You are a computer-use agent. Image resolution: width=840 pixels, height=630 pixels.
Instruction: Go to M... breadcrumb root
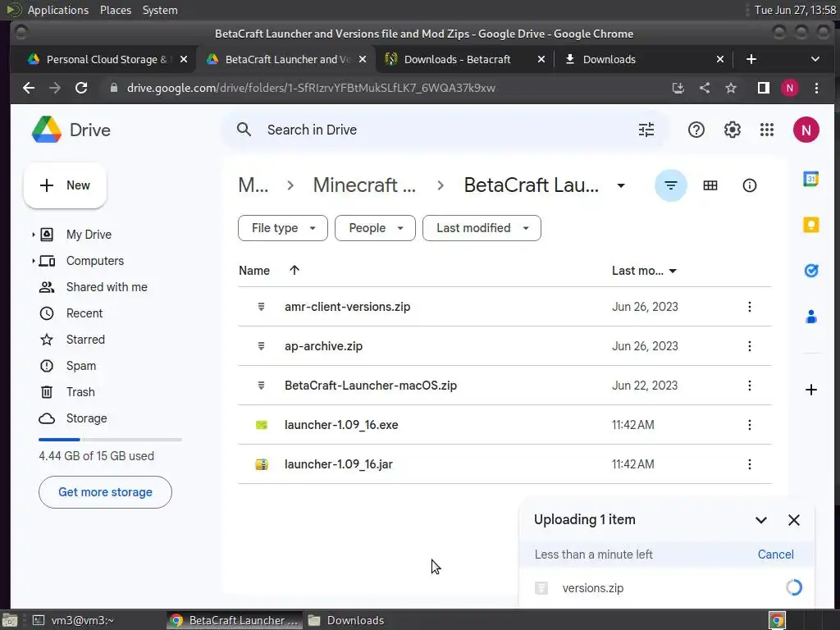point(253,185)
